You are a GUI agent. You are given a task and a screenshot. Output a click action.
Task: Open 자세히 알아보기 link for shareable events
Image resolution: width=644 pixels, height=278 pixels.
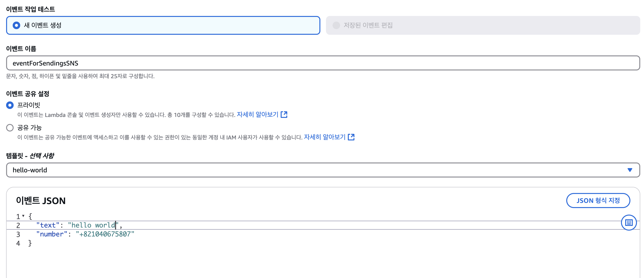coord(325,137)
